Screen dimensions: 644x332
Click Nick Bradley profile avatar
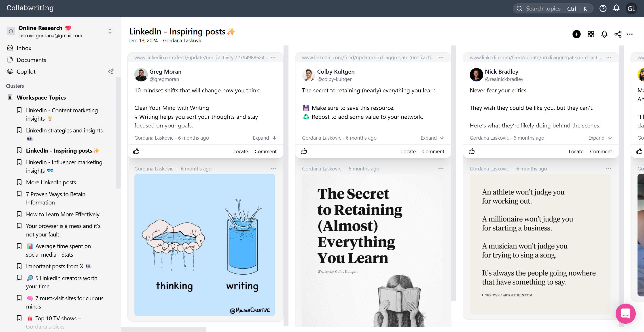tap(476, 75)
